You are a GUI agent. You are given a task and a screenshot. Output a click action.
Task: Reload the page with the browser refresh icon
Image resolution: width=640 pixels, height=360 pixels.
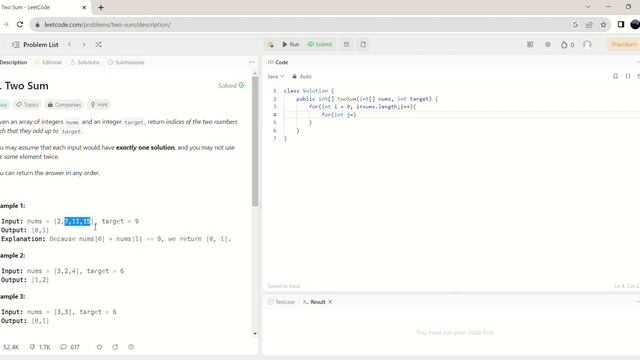pyautogui.click(x=20, y=24)
